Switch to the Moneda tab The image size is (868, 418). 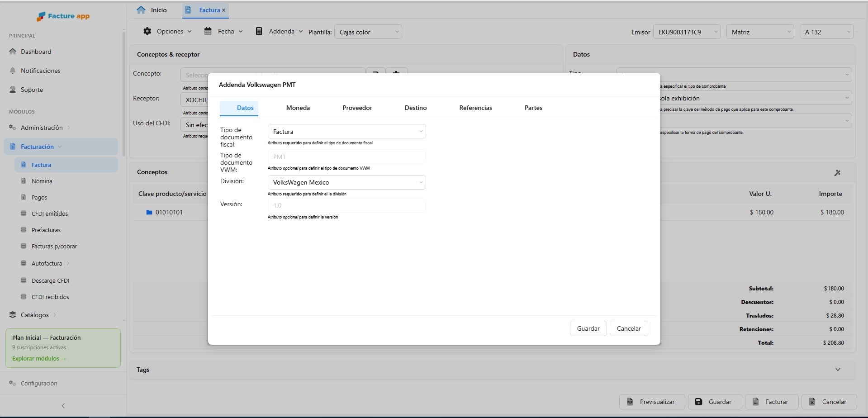coord(298,108)
